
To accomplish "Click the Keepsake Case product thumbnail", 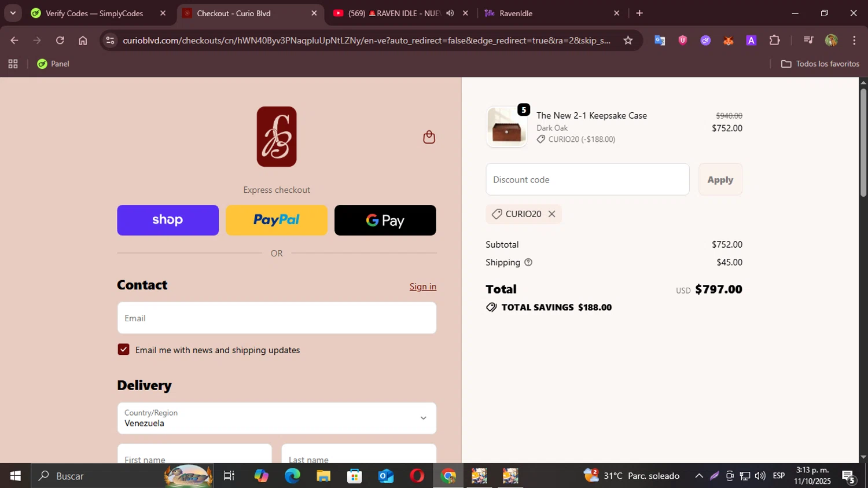I will (x=506, y=127).
